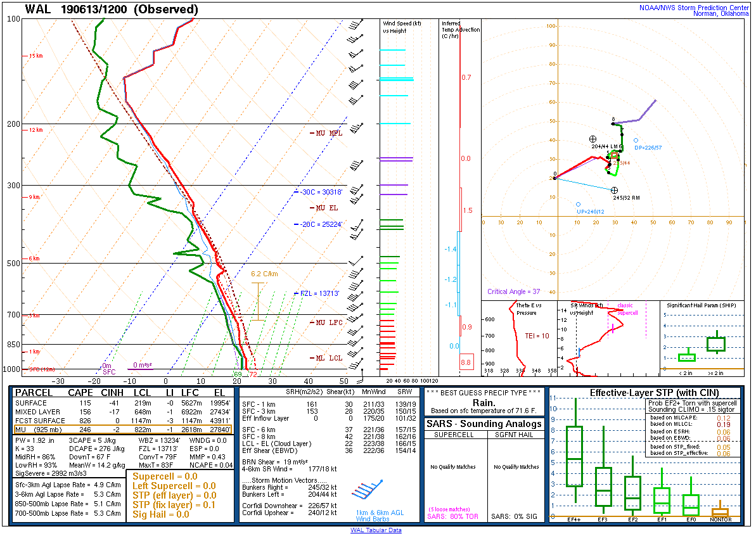756x536 pixels.
Task: Click the 'Eff Inflow Layer' row
Action: point(330,418)
